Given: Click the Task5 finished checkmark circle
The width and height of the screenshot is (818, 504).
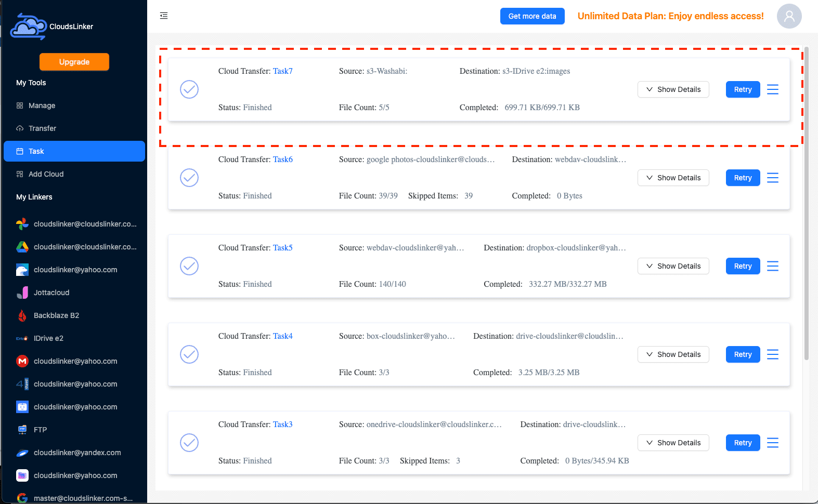Looking at the screenshot, I should 189,266.
